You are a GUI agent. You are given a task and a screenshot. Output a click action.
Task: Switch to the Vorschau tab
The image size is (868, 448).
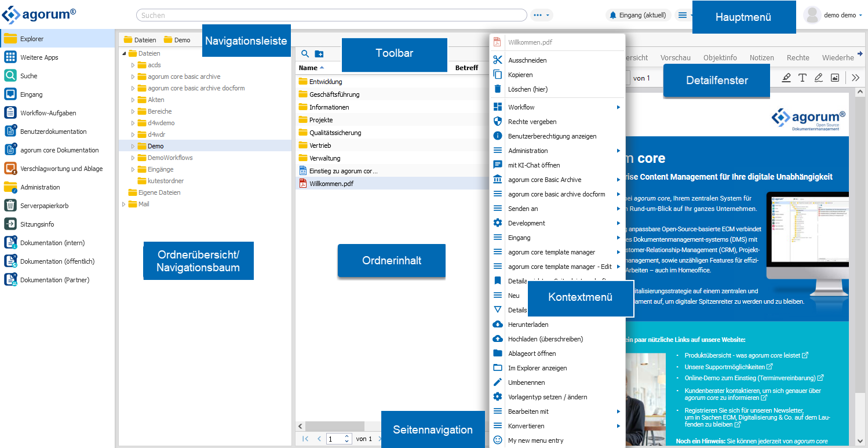[676, 57]
